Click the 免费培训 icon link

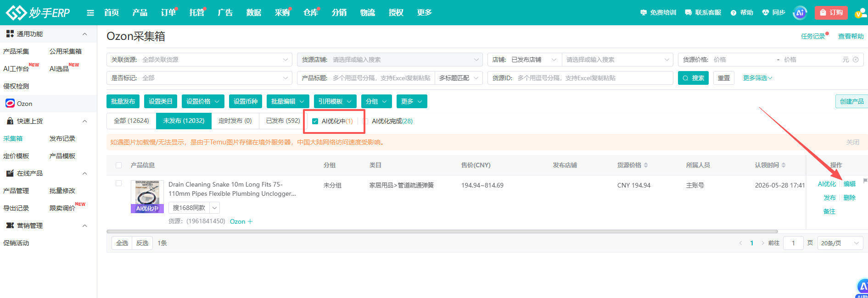[x=658, y=13]
